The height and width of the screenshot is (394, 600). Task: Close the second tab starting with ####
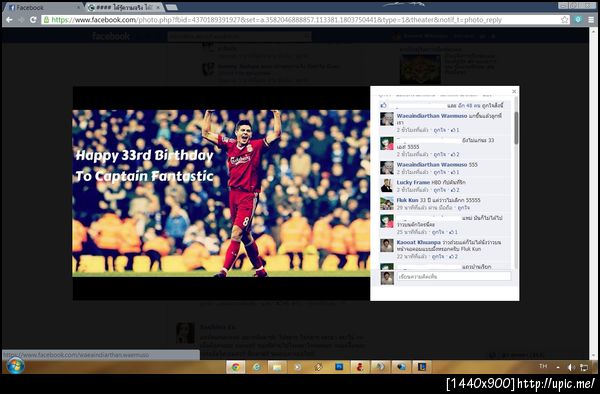pos(158,8)
